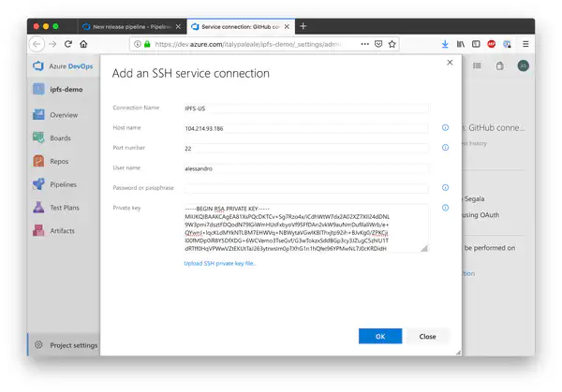
Task: Click the Close button in dialog
Action: pyautogui.click(x=427, y=336)
